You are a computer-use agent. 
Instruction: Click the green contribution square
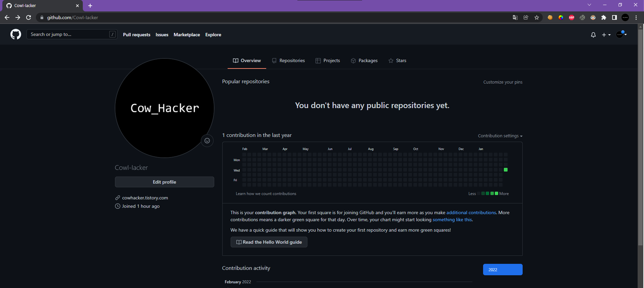point(506,170)
